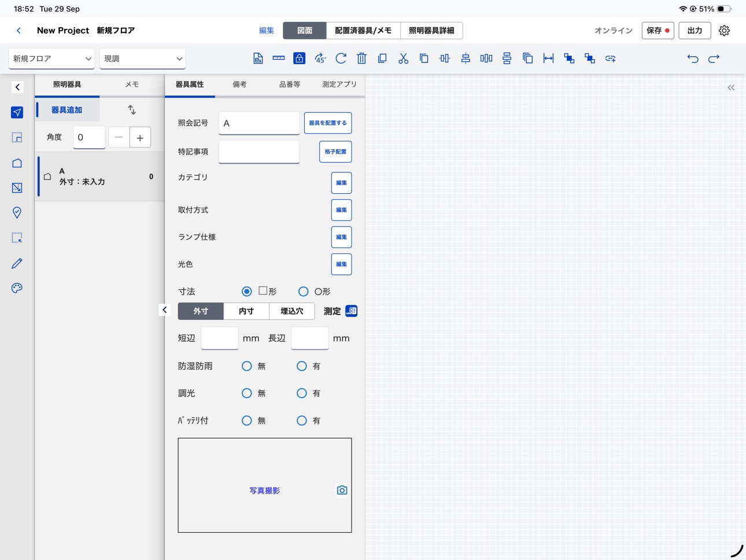Select the 照明器具 tab

pos(67,84)
